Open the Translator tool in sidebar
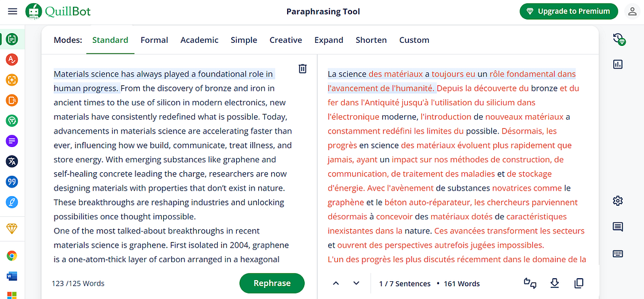This screenshot has width=644, height=299. [12, 162]
